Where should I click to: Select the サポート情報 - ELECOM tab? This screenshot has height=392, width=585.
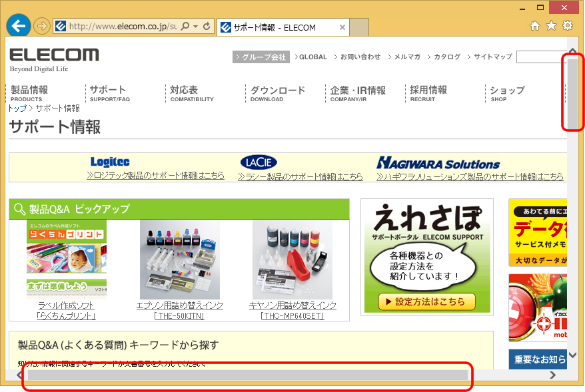pyautogui.click(x=283, y=27)
